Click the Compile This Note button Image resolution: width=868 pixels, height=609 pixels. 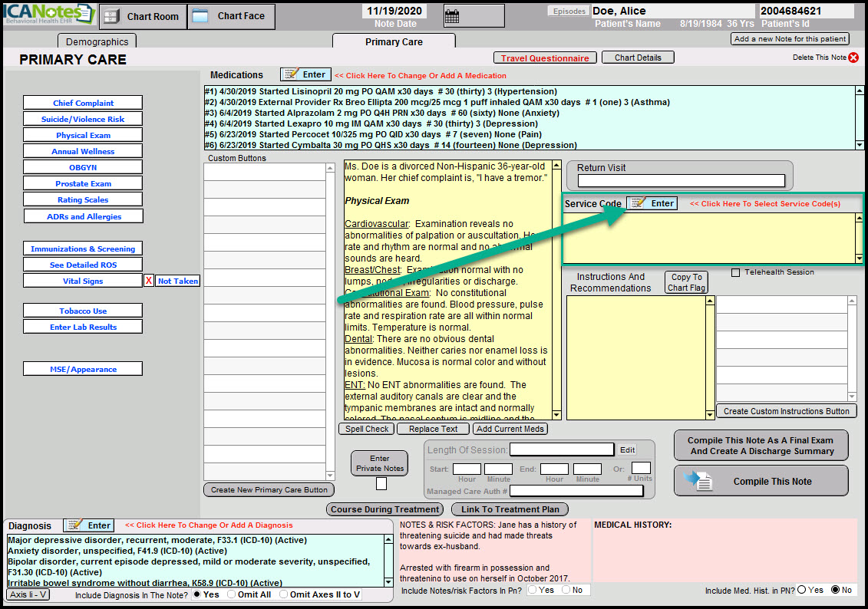coord(761,482)
